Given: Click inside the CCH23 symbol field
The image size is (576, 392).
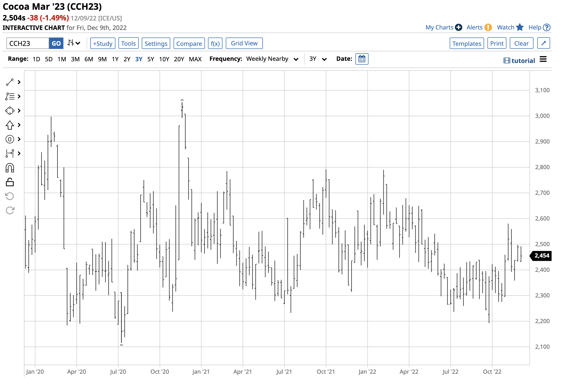Looking at the screenshot, I should [27, 43].
